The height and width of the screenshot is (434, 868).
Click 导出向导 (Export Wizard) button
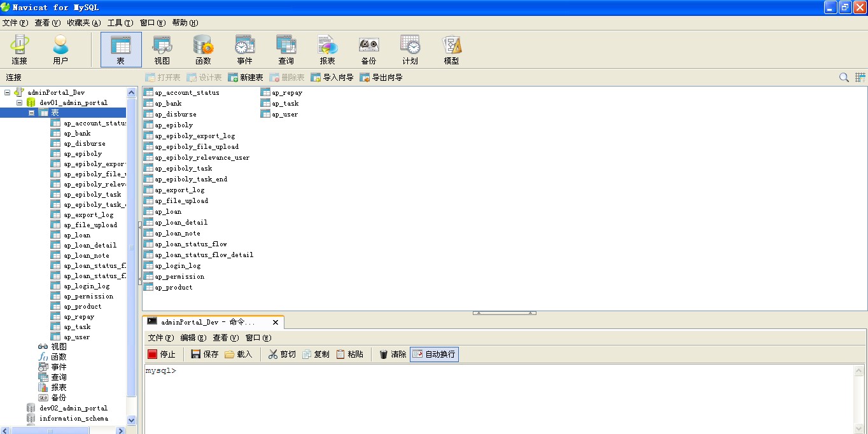[381, 78]
